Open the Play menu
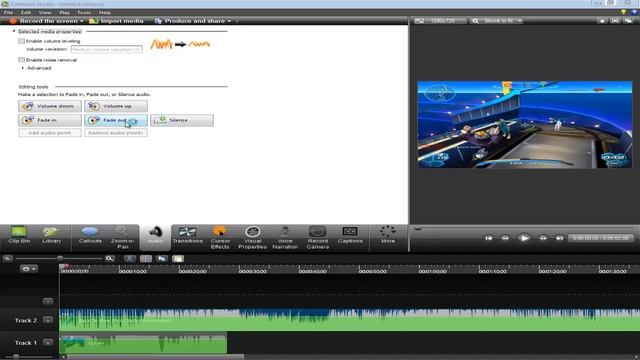This screenshot has height=360, width=640. tap(64, 12)
